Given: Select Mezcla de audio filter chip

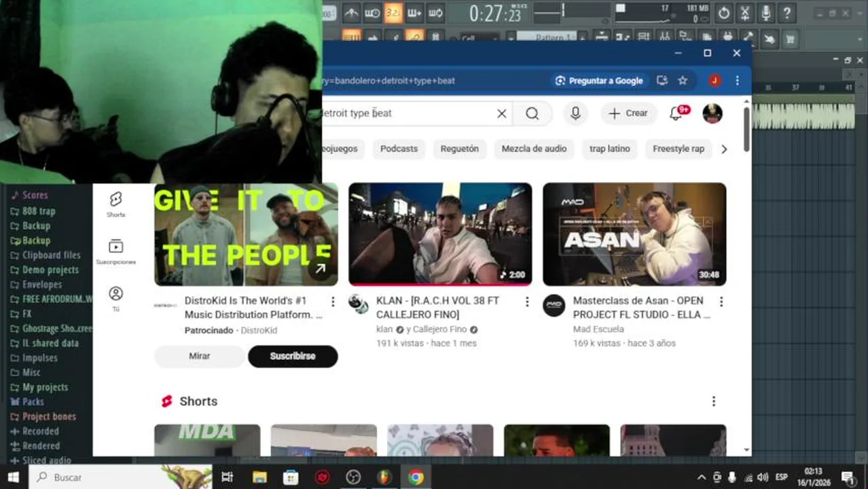Looking at the screenshot, I should click(534, 149).
